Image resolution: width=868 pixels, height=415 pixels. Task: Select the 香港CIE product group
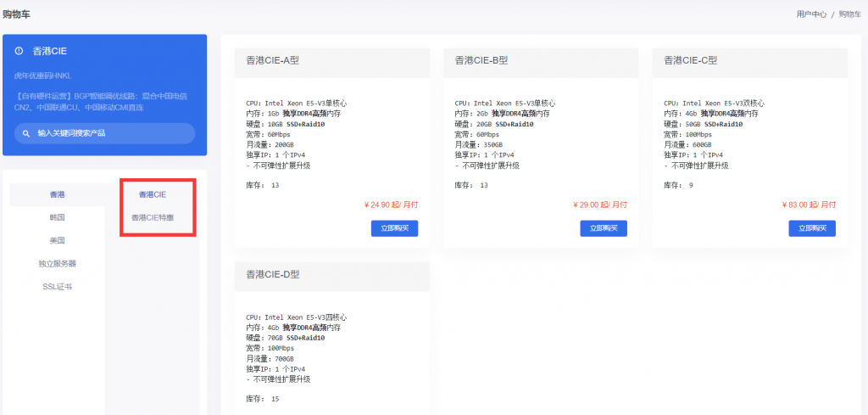[x=153, y=194]
